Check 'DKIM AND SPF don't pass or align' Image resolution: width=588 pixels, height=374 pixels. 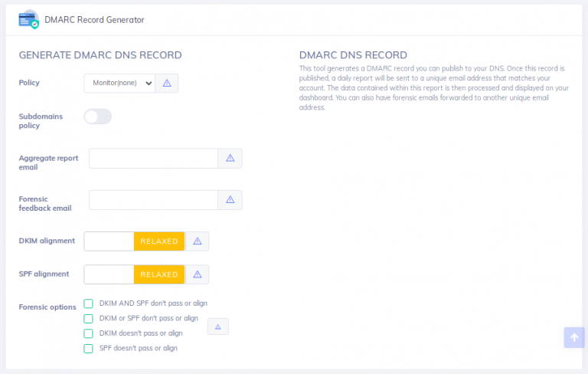(x=89, y=303)
